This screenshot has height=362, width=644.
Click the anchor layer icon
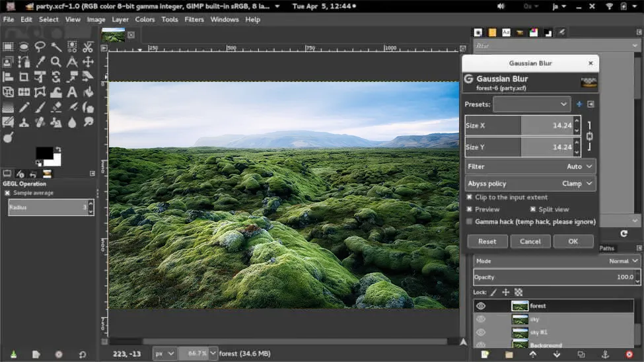click(x=605, y=355)
